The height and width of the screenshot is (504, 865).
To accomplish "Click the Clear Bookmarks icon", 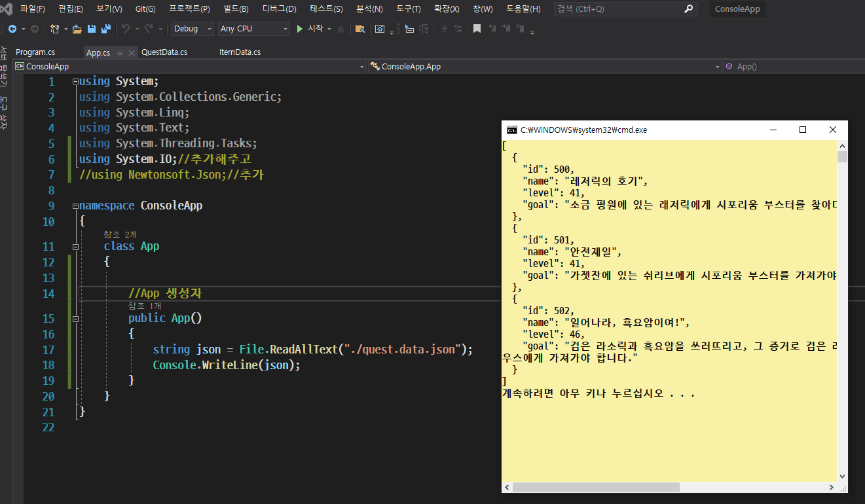I will (520, 29).
